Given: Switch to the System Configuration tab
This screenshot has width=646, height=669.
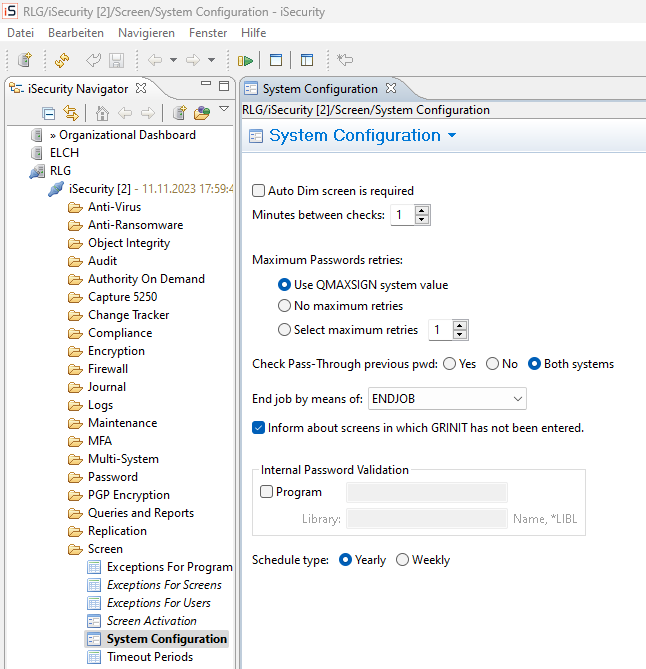Looking at the screenshot, I should (x=320, y=89).
